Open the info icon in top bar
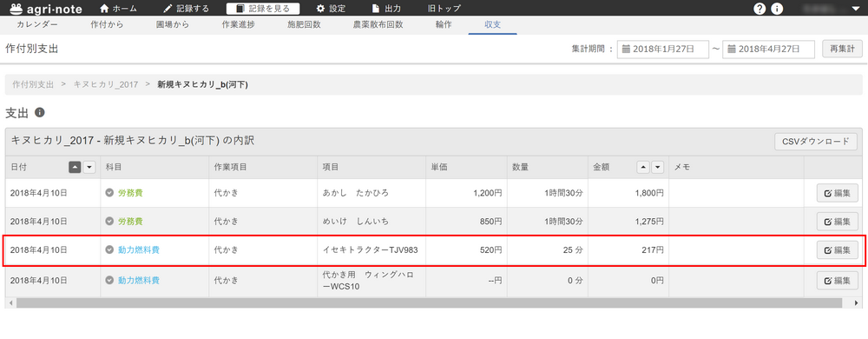 click(x=777, y=9)
